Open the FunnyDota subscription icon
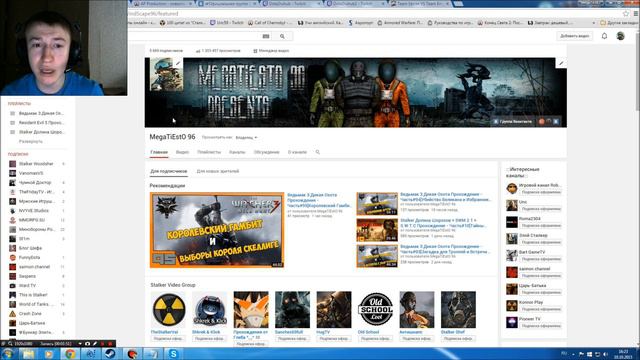The width and height of the screenshot is (640, 360). coord(13,258)
